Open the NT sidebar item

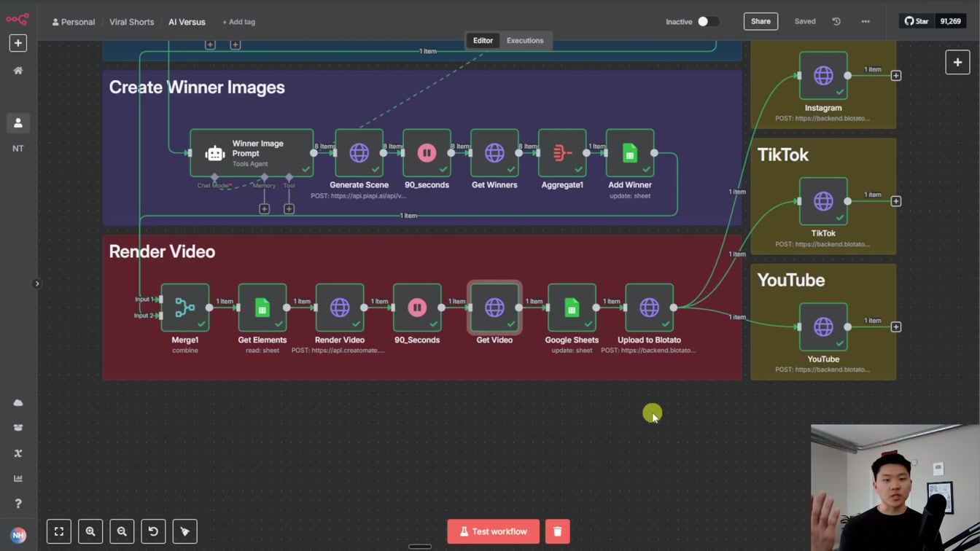tap(18, 149)
